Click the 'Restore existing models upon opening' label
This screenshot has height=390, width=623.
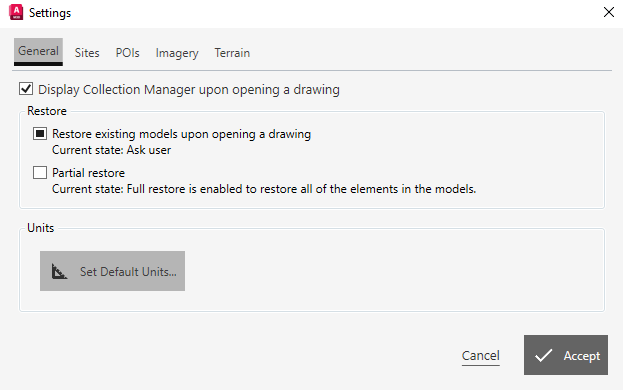pos(182,134)
